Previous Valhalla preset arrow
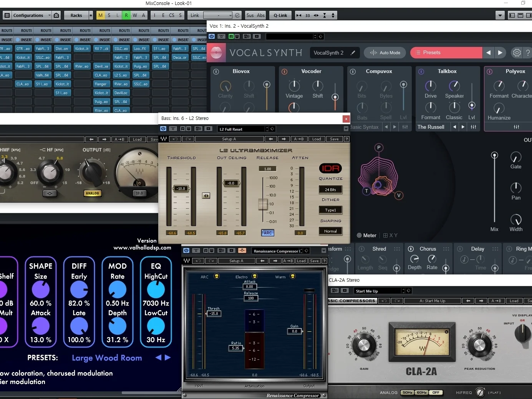The image size is (532, 399). click(158, 357)
